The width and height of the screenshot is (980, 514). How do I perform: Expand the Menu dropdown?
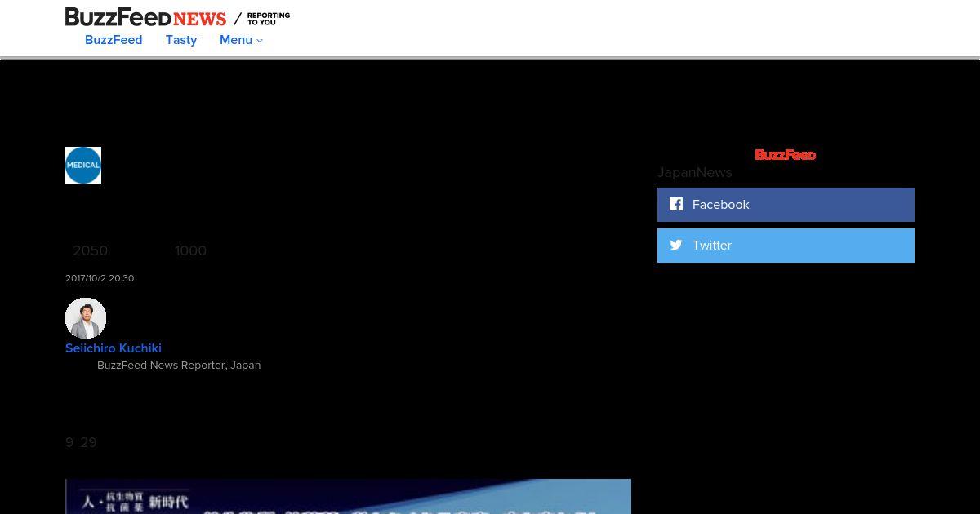tap(241, 40)
